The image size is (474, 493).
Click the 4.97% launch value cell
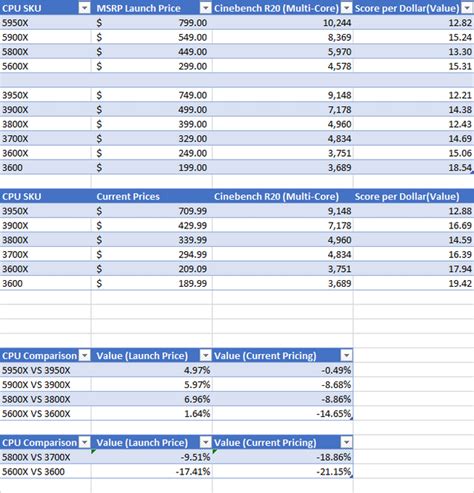coord(152,370)
